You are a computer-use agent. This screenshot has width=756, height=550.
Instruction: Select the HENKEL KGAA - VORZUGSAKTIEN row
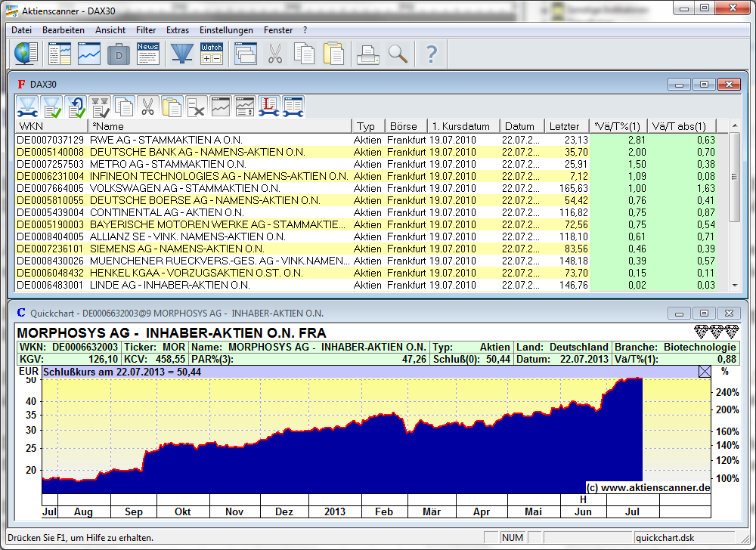[x=365, y=273]
